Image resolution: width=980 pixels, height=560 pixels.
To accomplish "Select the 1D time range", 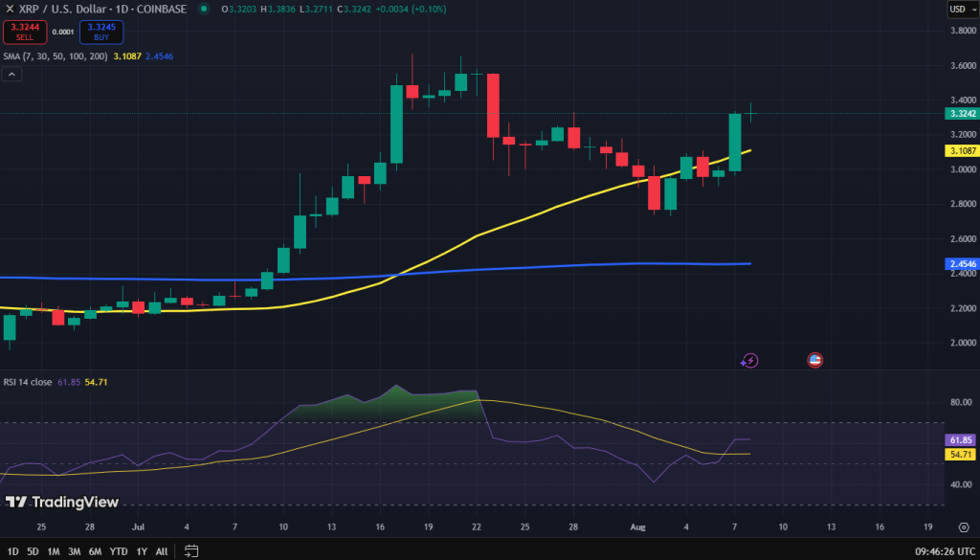I will click(12, 551).
